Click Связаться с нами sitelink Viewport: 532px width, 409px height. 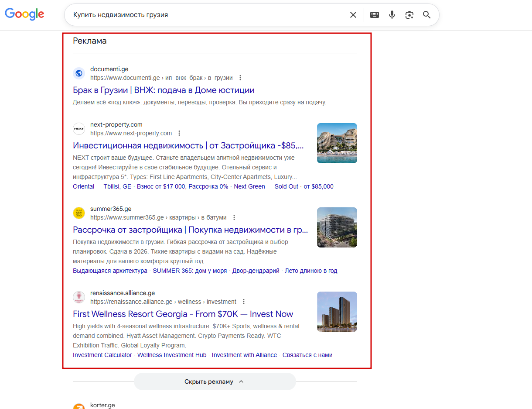(x=307, y=355)
